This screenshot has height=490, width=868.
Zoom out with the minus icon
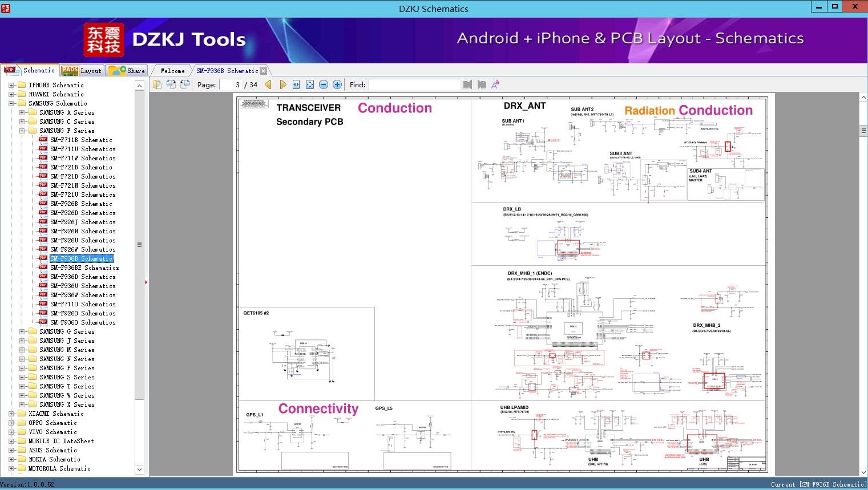pyautogui.click(x=324, y=84)
